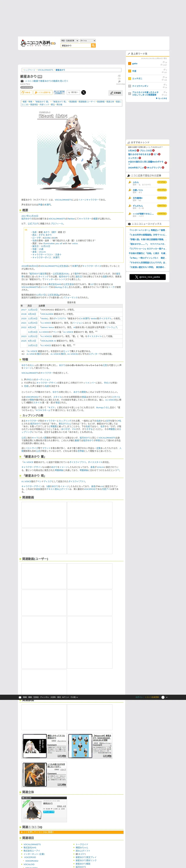
Task: Click the トップページ breadcrumb link
Action: coord(30,70)
